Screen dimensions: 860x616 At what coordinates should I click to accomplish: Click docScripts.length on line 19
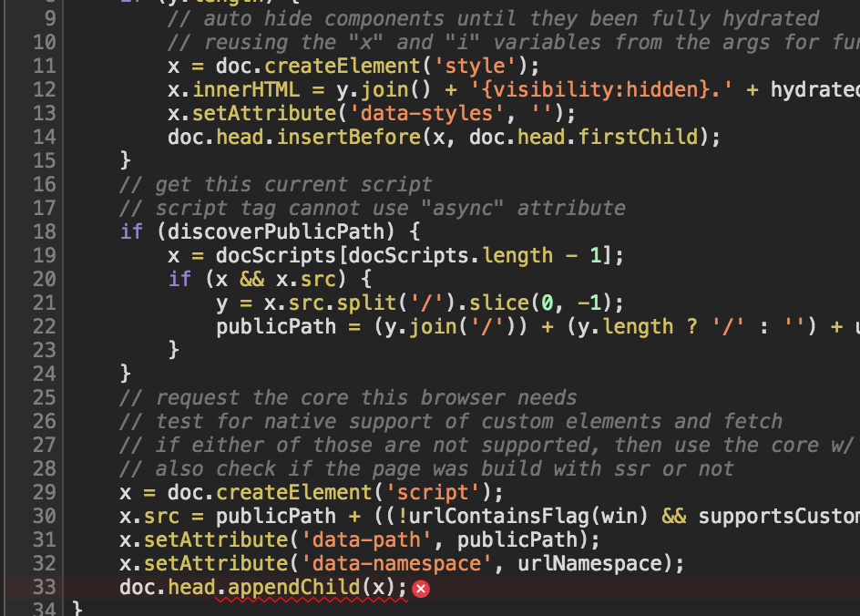[x=450, y=255]
